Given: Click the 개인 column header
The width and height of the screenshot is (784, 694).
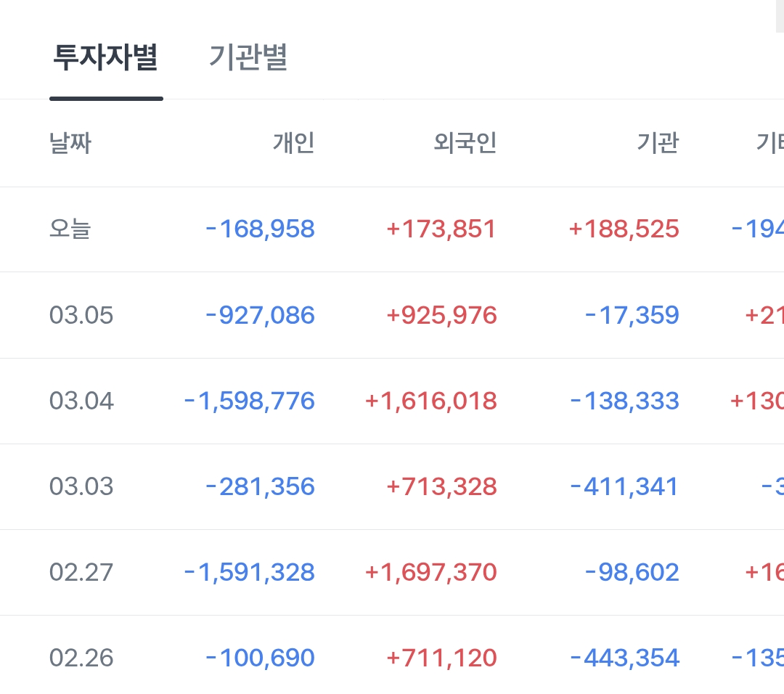Looking at the screenshot, I should [293, 143].
